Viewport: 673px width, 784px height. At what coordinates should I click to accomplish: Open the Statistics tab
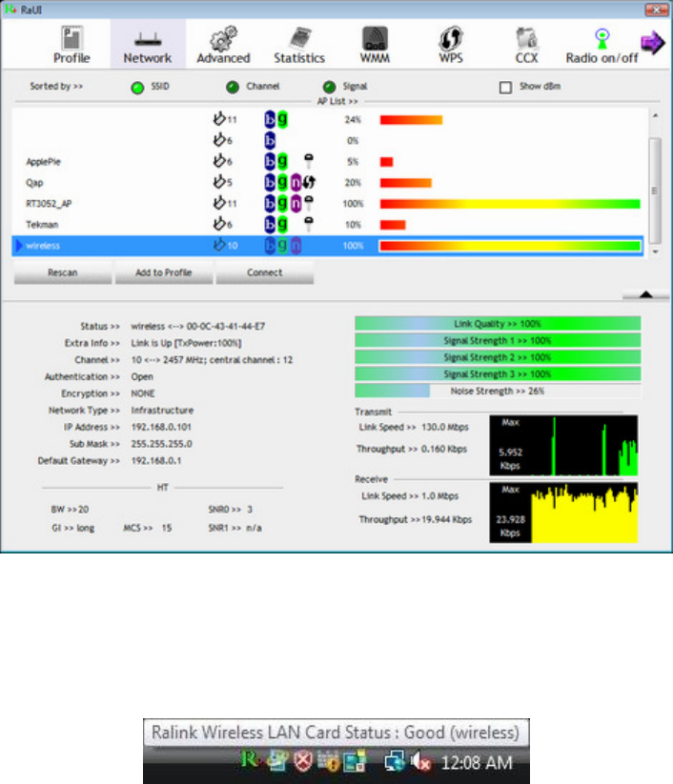pyautogui.click(x=299, y=45)
